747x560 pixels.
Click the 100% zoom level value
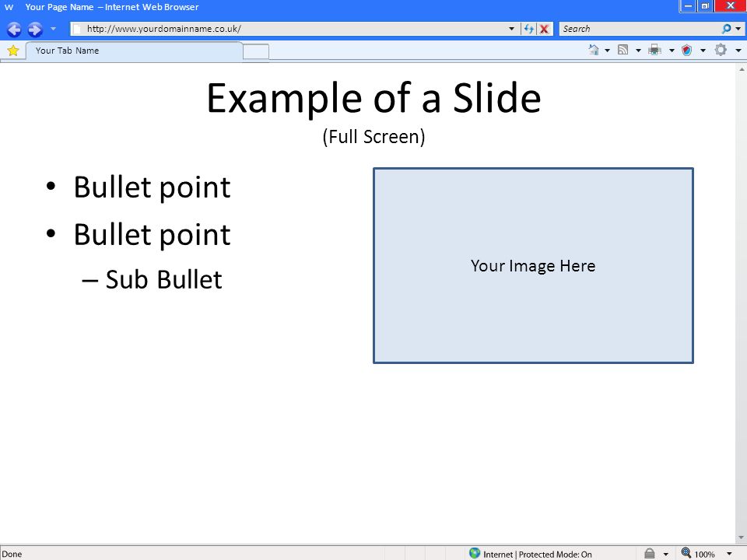point(704,555)
